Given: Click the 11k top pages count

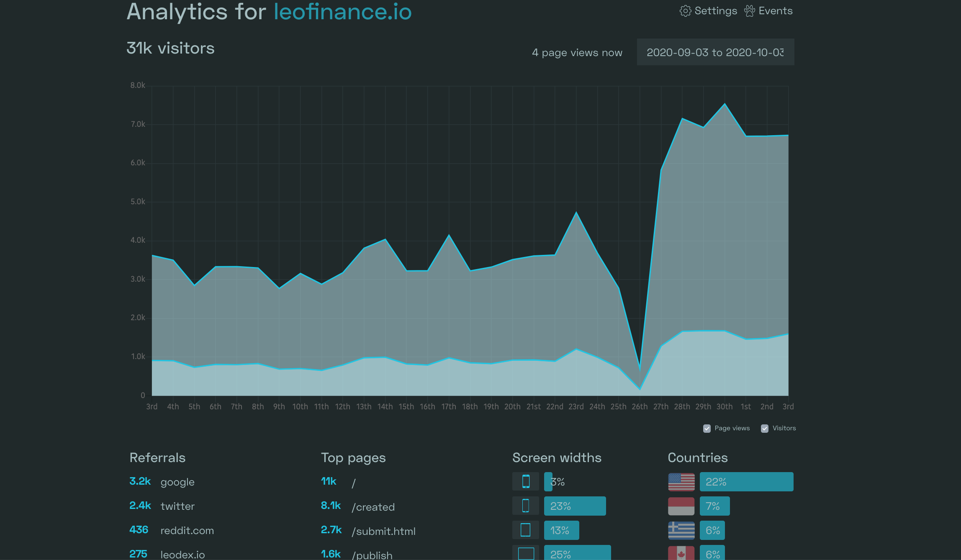Looking at the screenshot, I should [329, 481].
